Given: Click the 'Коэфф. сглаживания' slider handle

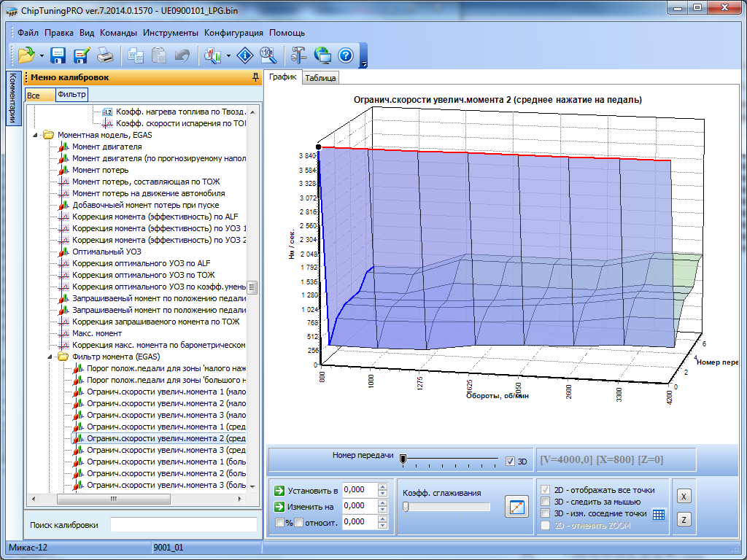Looking at the screenshot, I should coord(406,507).
